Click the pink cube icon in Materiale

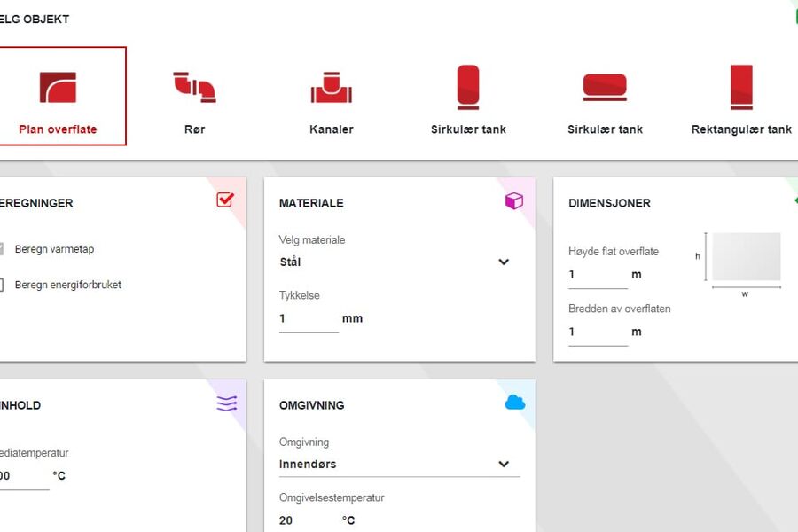pos(513,201)
